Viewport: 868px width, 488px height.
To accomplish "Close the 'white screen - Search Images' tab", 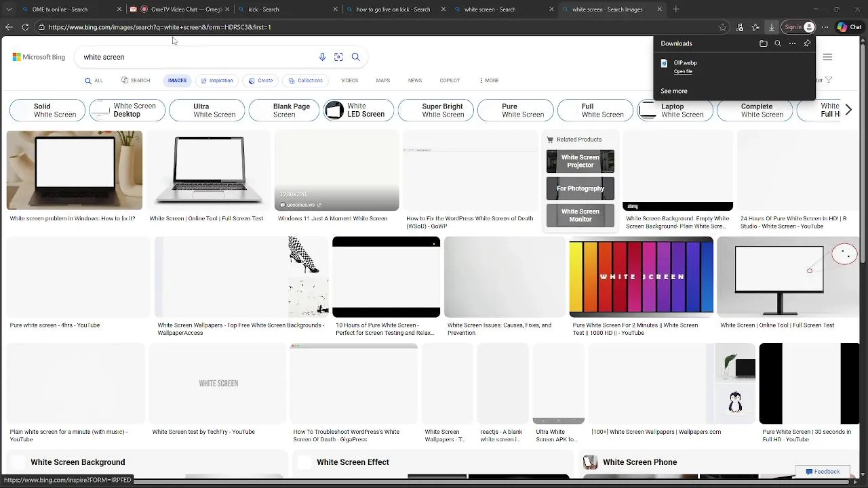I will click(x=659, y=9).
